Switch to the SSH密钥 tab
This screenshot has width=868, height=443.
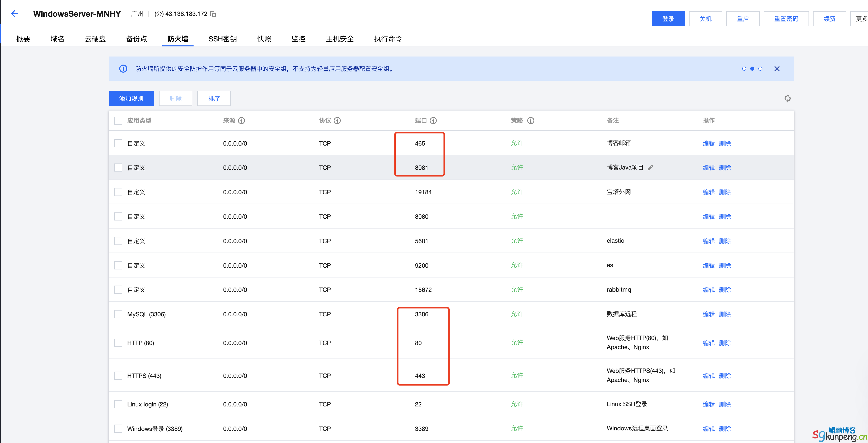pos(222,39)
